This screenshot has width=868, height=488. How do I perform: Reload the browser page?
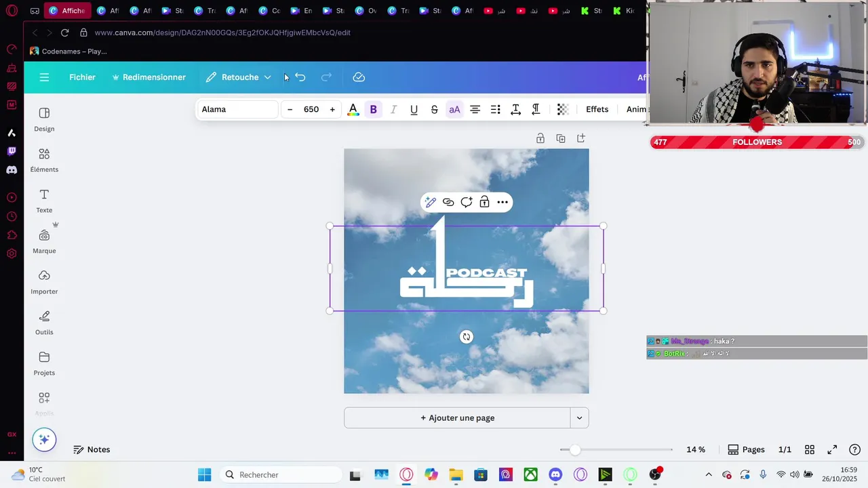[x=64, y=33]
